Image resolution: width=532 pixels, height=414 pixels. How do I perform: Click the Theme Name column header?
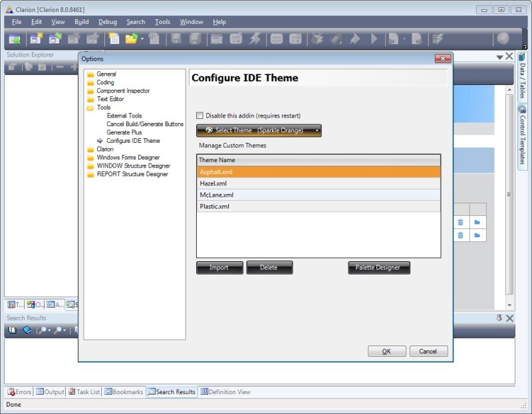coord(319,160)
